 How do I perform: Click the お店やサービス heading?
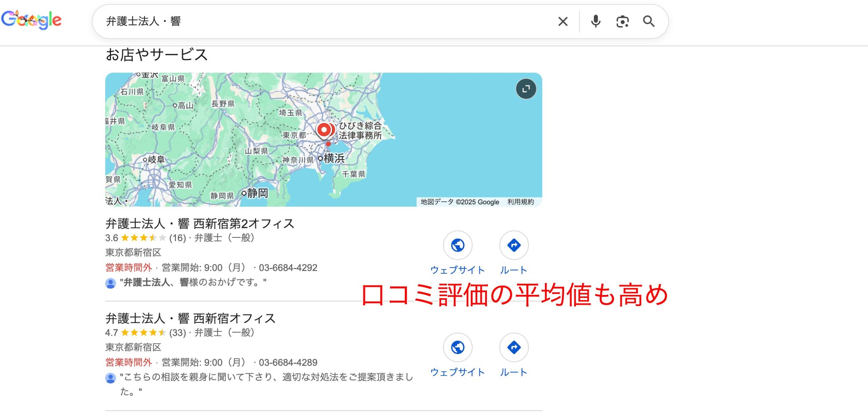tap(156, 55)
